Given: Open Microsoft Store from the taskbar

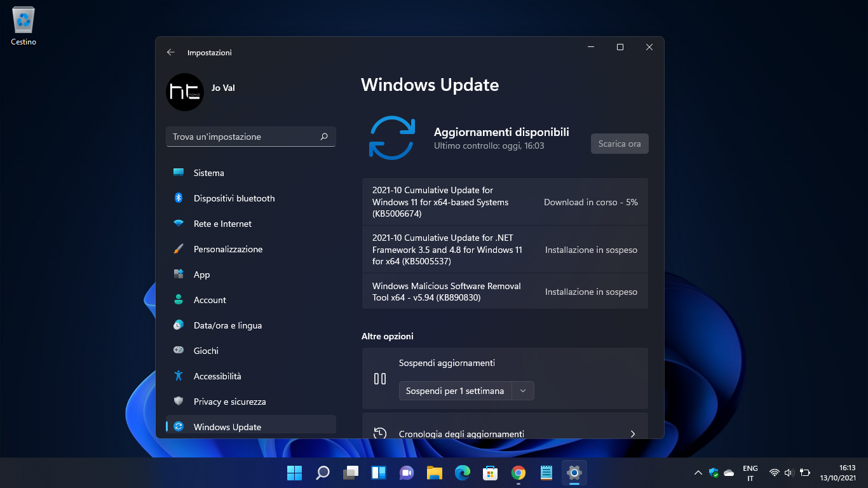Looking at the screenshot, I should point(490,473).
